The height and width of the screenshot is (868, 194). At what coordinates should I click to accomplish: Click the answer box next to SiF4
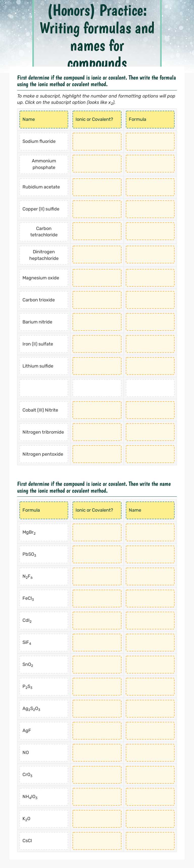pos(97,643)
